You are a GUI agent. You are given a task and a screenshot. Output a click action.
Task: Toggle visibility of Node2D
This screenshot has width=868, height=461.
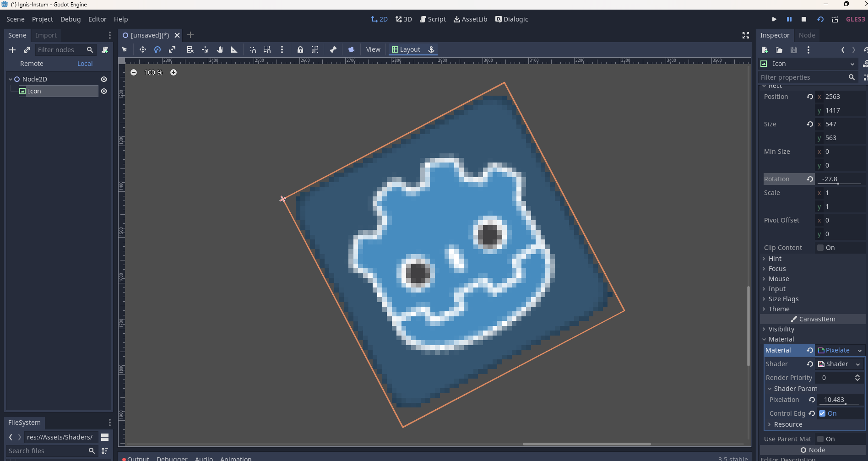(x=104, y=79)
